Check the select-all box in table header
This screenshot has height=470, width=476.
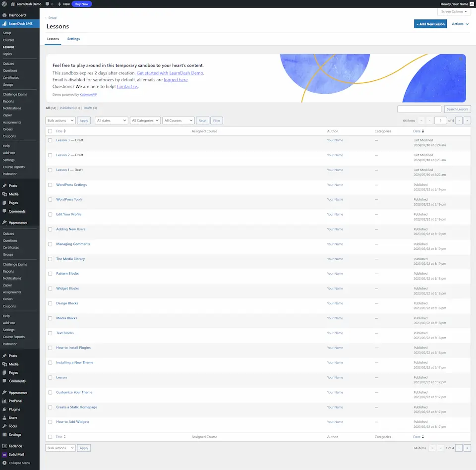(50, 131)
